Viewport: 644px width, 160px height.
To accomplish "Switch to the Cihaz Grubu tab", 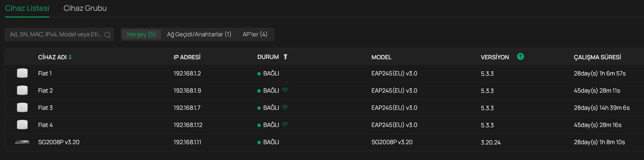I will [x=85, y=8].
